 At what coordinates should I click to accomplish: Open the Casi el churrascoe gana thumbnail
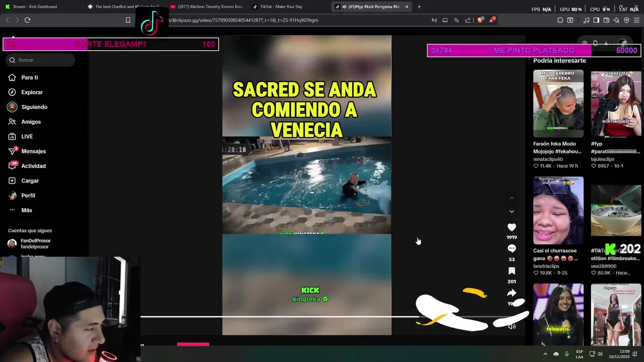coord(558,210)
